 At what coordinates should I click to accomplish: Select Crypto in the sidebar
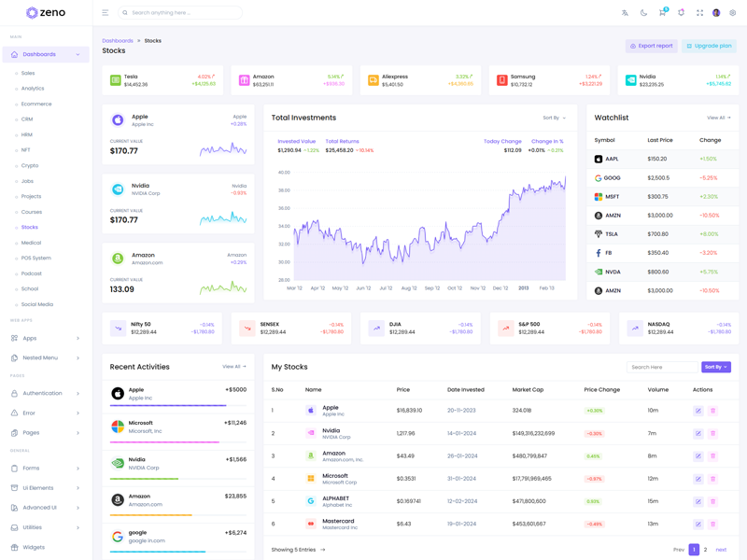point(30,165)
